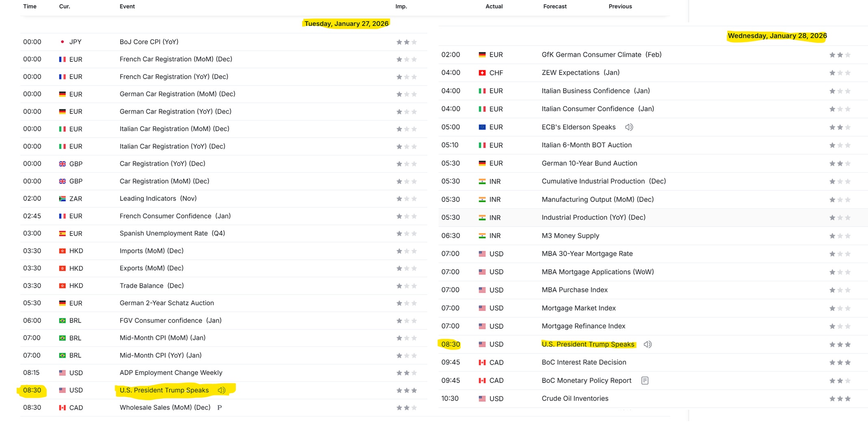
Task: Open the Crude Oil Inventories event
Action: (x=575, y=399)
